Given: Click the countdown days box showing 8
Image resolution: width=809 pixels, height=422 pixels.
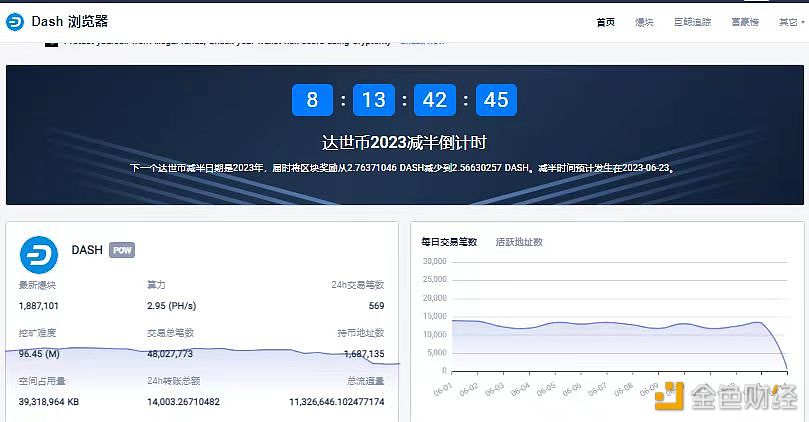Looking at the screenshot, I should click(312, 100).
